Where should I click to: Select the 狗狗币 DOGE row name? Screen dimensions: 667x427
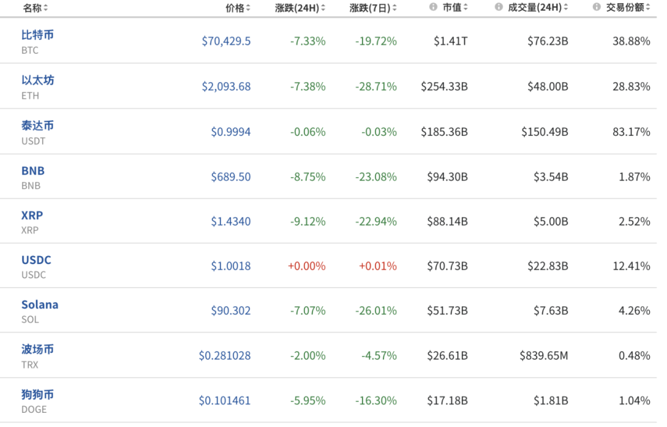37,394
